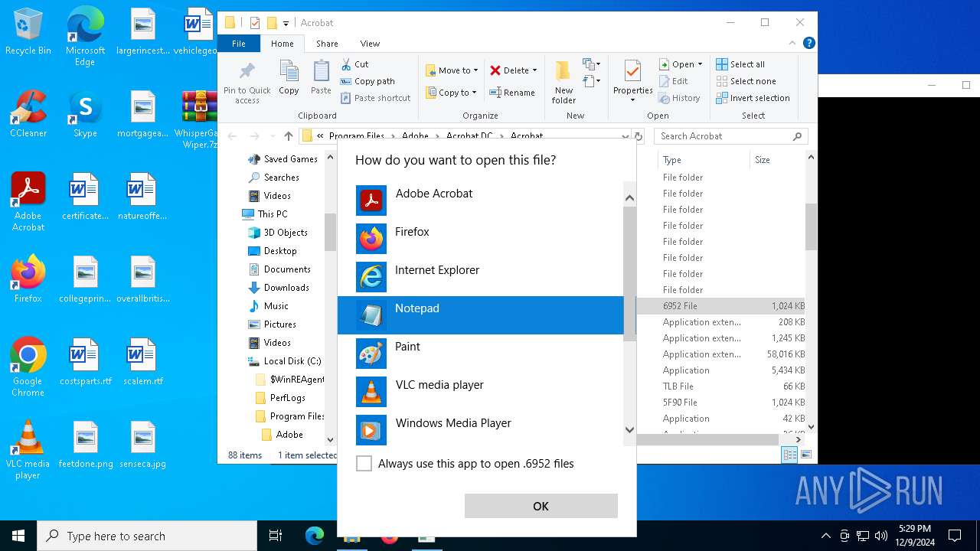Switch to the Share ribbon tab
The image size is (980, 551).
point(327,44)
